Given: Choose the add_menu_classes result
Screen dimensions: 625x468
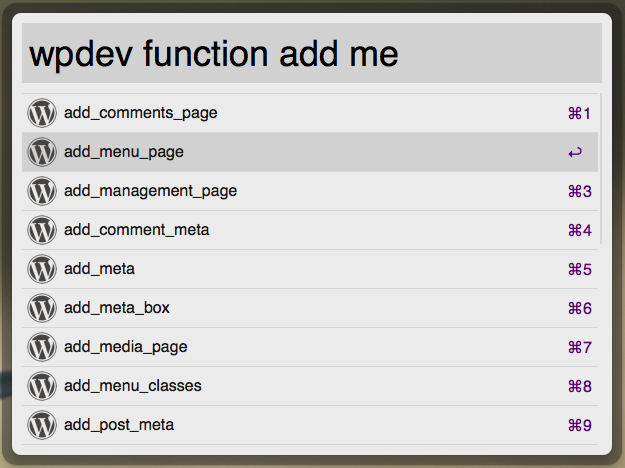Looking at the screenshot, I should (310, 386).
